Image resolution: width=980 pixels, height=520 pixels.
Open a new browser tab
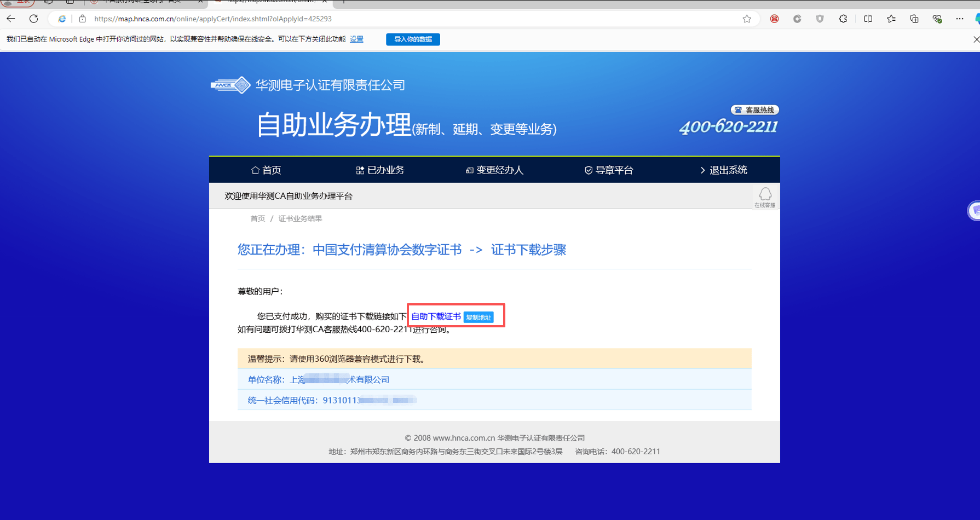[x=343, y=2]
